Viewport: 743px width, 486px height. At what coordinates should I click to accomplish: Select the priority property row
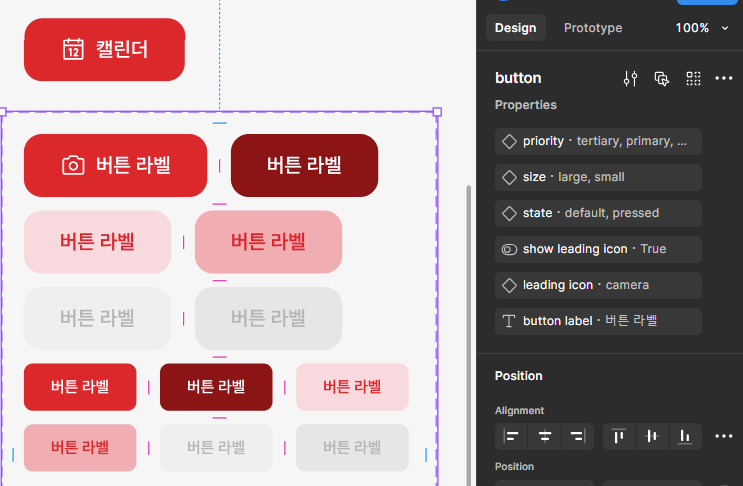pos(598,141)
